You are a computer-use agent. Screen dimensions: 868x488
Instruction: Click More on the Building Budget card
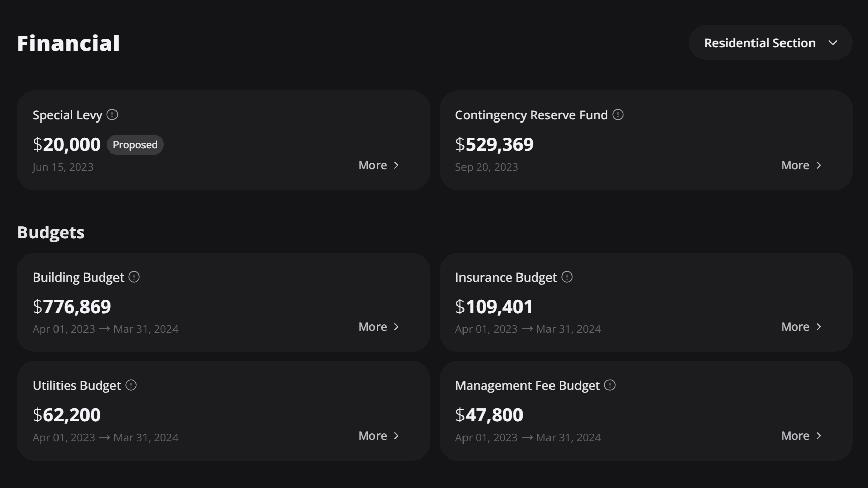click(x=372, y=327)
